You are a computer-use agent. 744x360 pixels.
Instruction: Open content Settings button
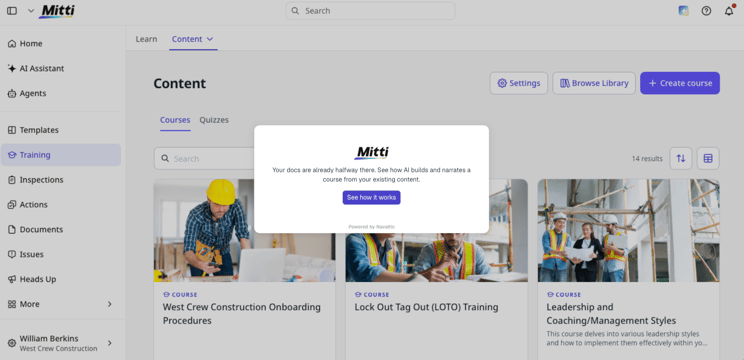tap(519, 83)
